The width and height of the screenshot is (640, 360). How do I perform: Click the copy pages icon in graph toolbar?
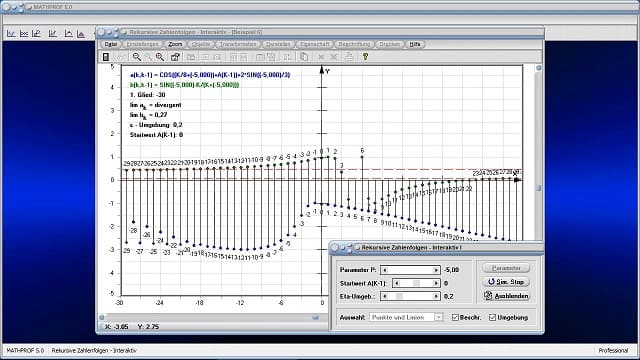[x=304, y=57]
